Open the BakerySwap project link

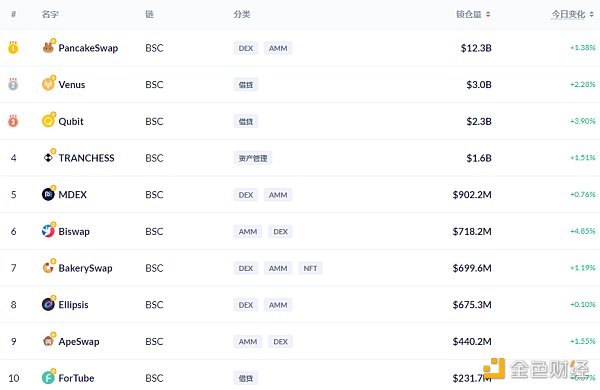(85, 268)
